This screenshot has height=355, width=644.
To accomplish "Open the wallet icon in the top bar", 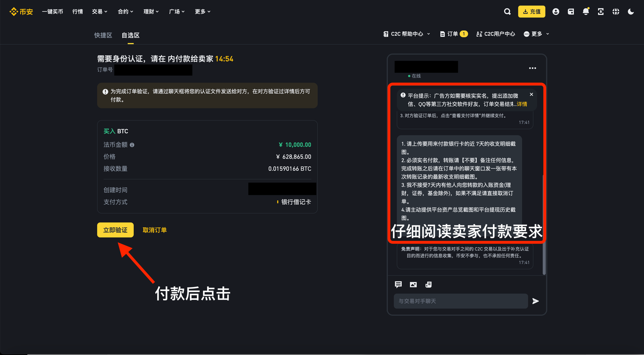I will pos(571,12).
